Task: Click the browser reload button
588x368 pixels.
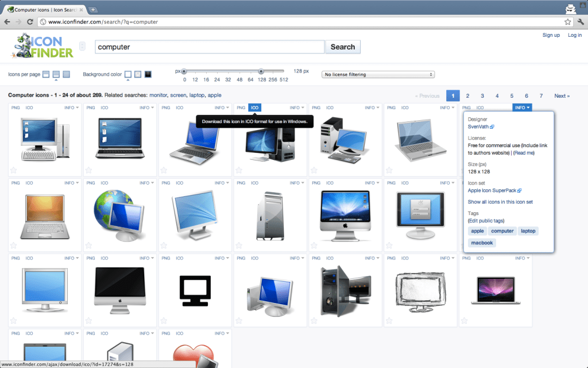Action: tap(30, 22)
